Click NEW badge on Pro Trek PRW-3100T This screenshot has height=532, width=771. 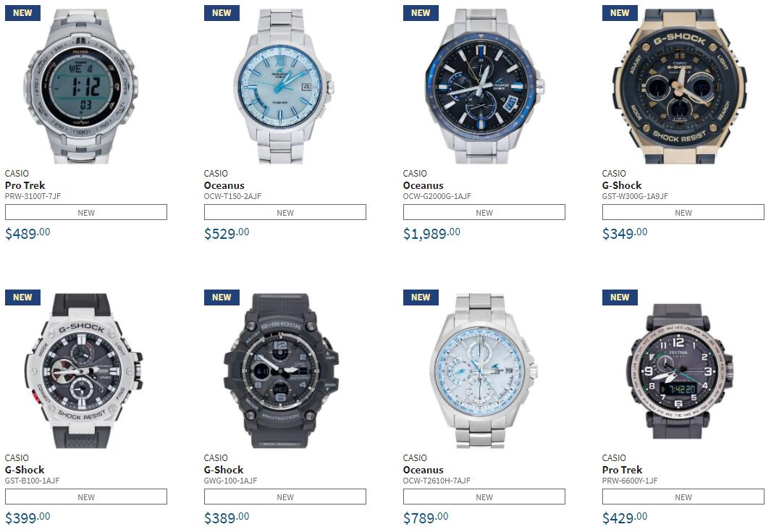[22, 13]
